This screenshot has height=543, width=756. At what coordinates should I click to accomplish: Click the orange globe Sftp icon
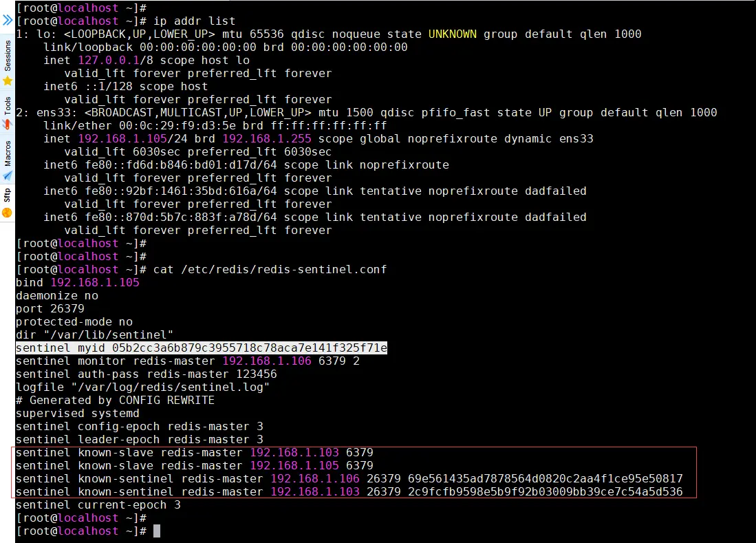[8, 213]
